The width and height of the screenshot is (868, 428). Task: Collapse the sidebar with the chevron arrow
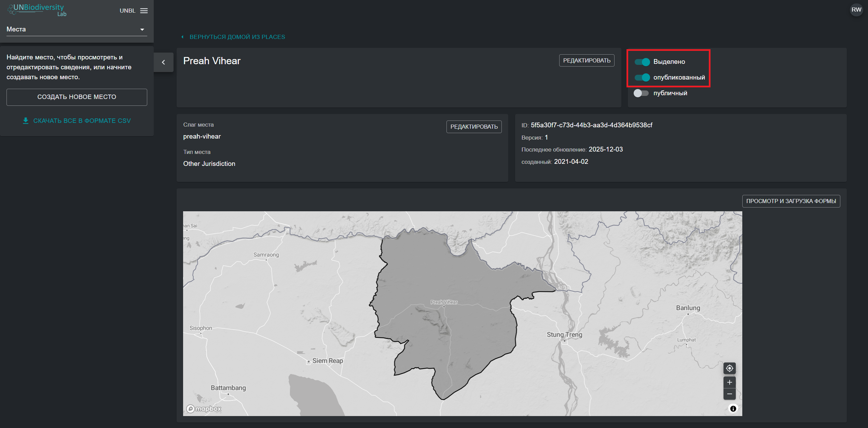(x=163, y=62)
